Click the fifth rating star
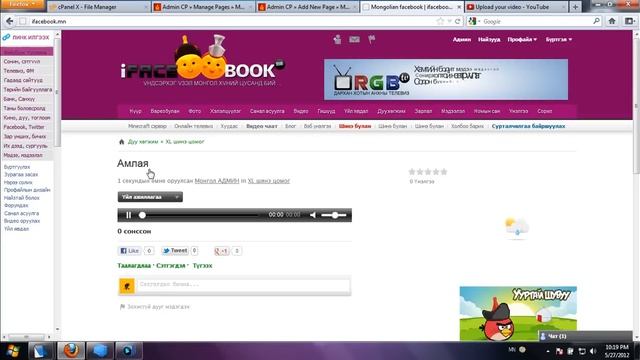The image size is (640, 360). 444,172
